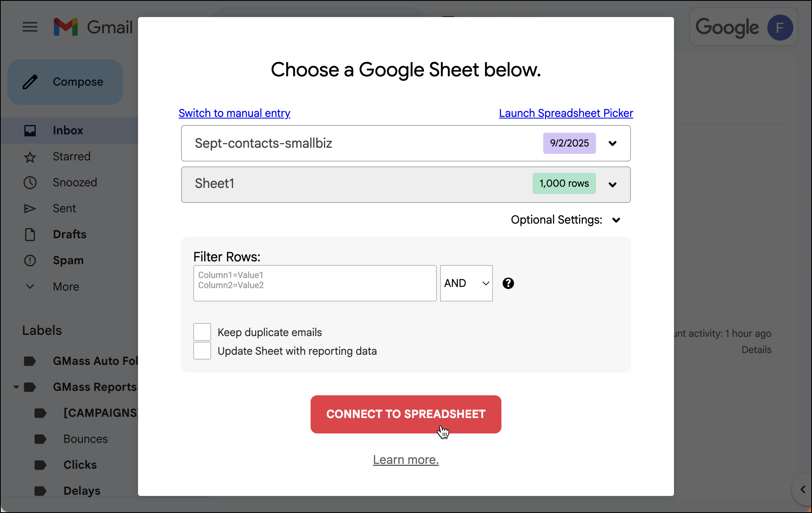The image size is (812, 513).
Task: Open the Sheet1 selection dropdown
Action: coord(613,185)
